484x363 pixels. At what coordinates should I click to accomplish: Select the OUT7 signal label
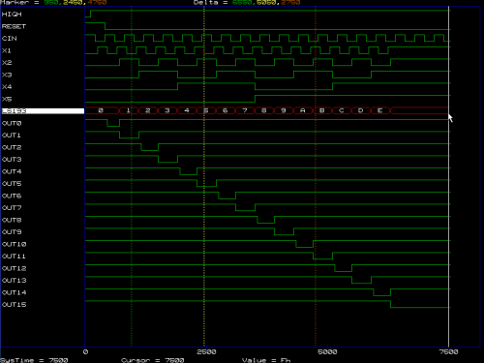pos(12,208)
